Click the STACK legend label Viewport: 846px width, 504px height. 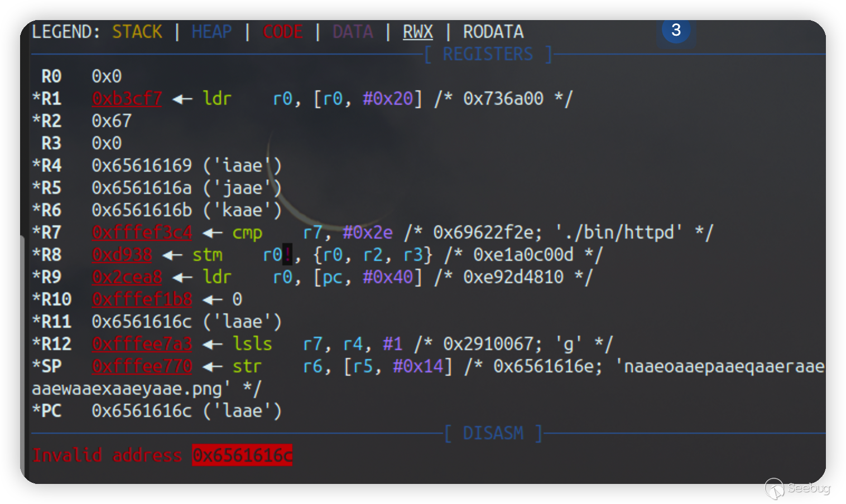pos(137,32)
